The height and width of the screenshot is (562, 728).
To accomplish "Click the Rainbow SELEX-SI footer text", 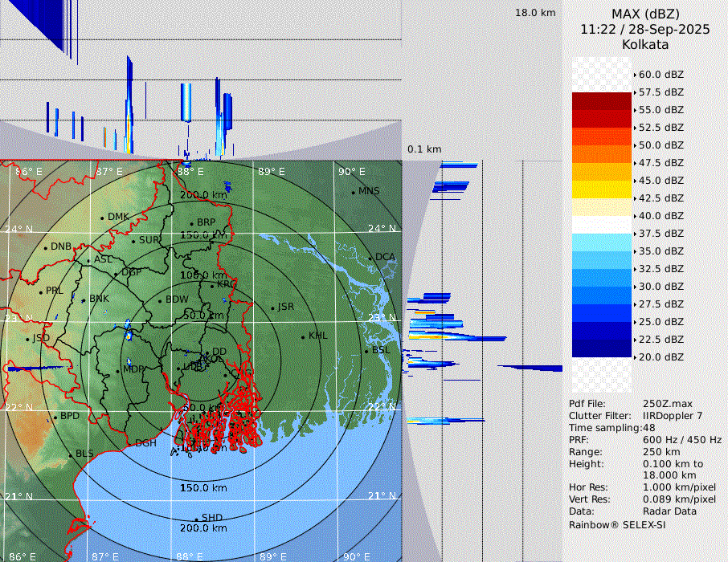I will point(616,525).
